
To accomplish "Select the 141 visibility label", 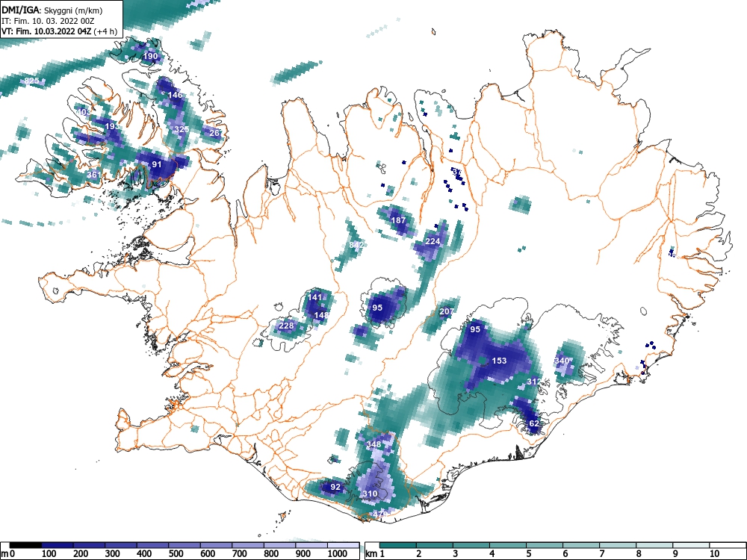I will tap(315, 297).
